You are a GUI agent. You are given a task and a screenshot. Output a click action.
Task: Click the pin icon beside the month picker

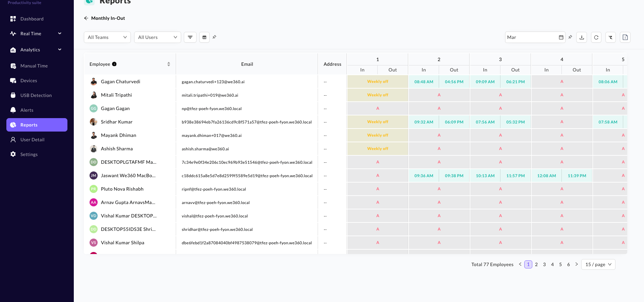click(570, 37)
